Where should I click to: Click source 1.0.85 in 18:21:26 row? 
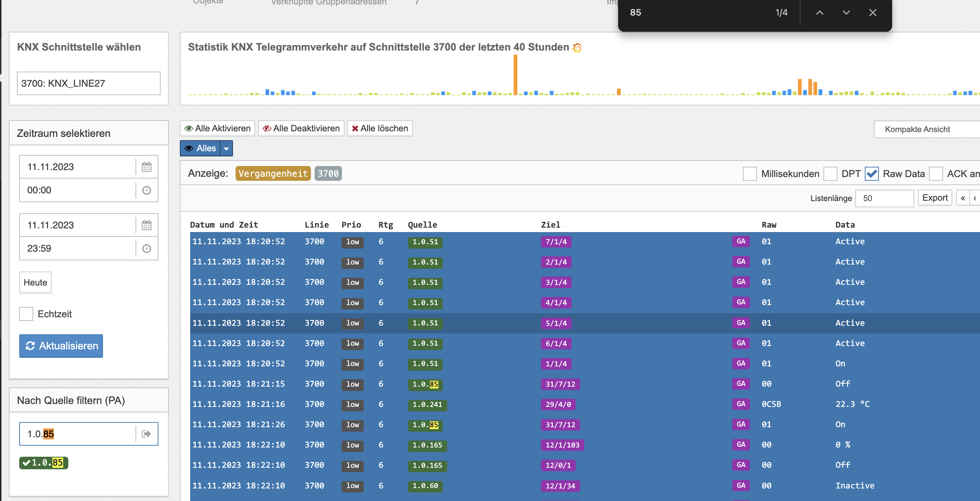click(425, 425)
